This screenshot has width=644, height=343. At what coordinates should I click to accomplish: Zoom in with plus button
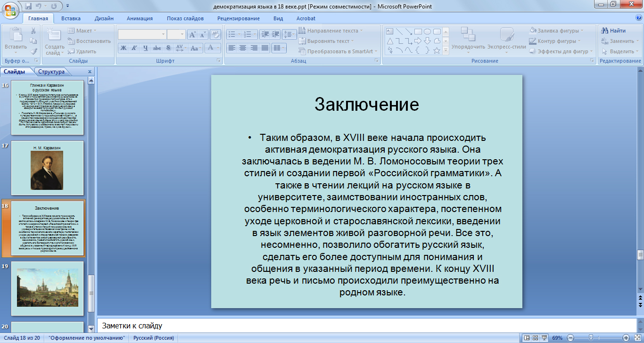[x=626, y=338]
